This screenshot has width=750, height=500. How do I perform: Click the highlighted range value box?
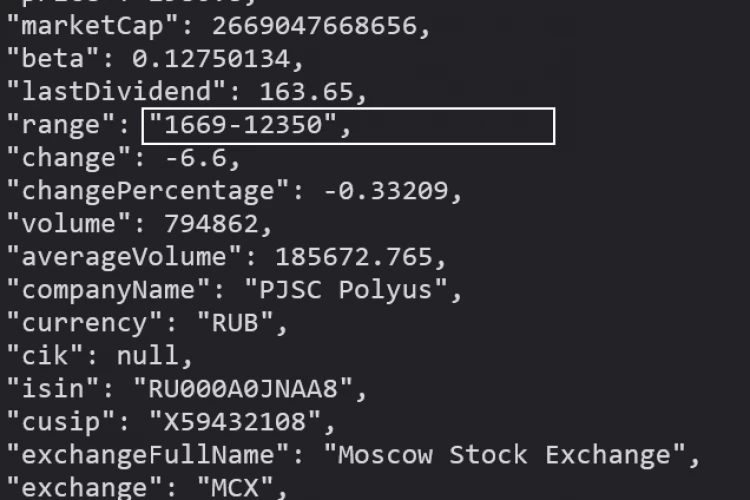pos(348,126)
